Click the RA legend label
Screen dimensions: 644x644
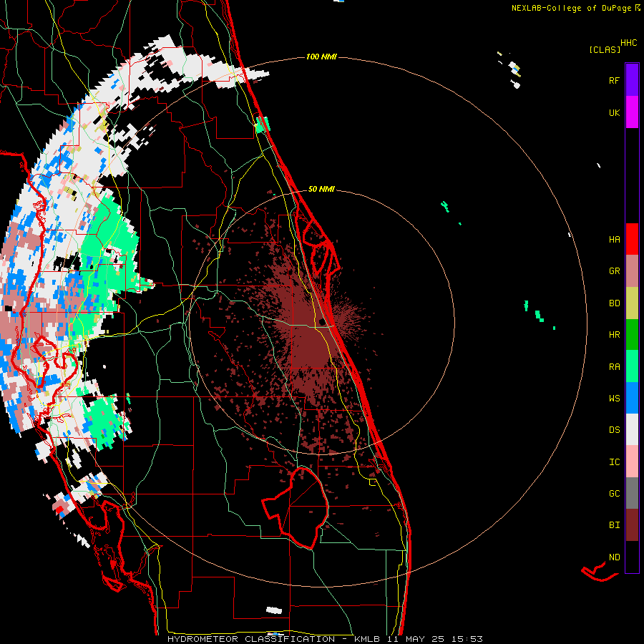(614, 366)
